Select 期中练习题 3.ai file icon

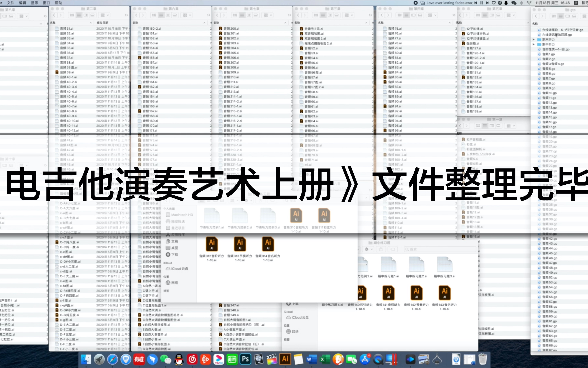tap(444, 264)
